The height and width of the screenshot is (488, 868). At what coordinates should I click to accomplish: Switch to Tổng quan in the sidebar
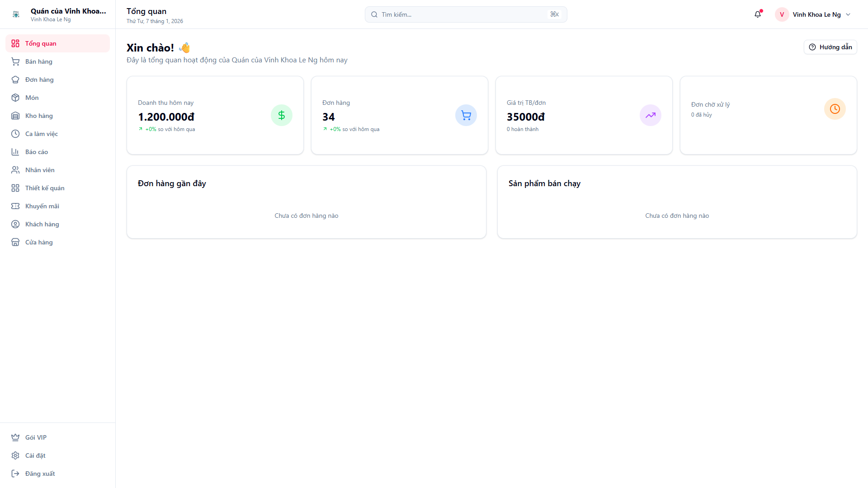(40, 43)
